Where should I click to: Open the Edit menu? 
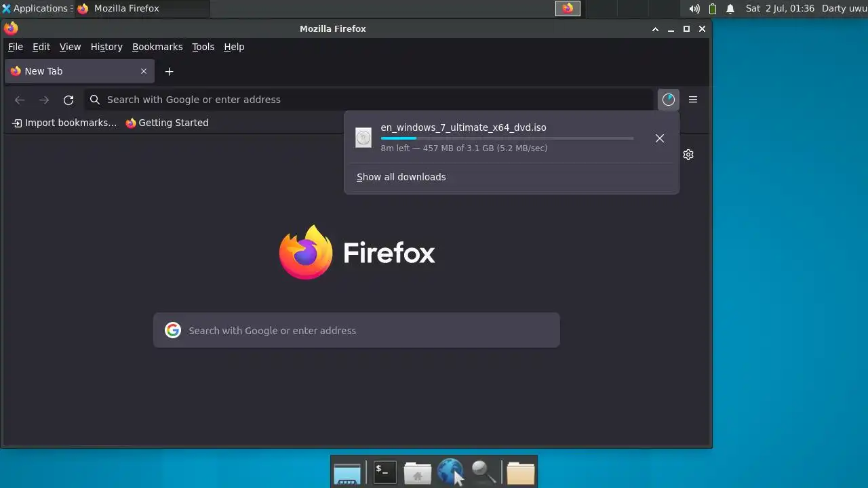41,47
